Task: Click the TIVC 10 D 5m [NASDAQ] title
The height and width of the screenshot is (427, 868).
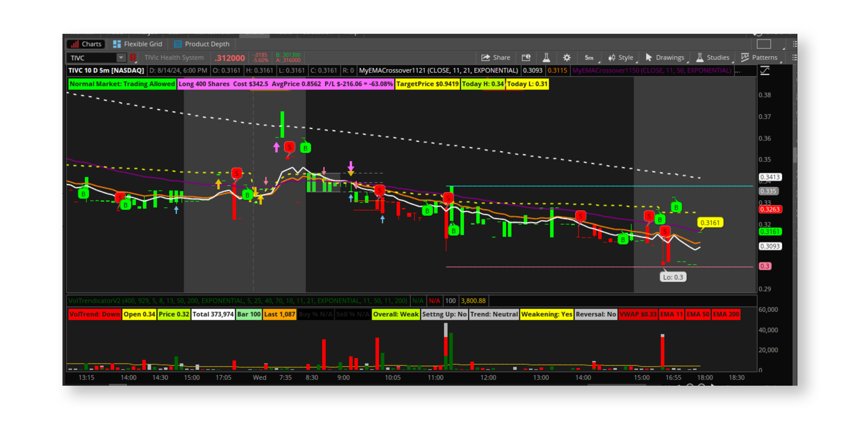Action: pos(106,71)
